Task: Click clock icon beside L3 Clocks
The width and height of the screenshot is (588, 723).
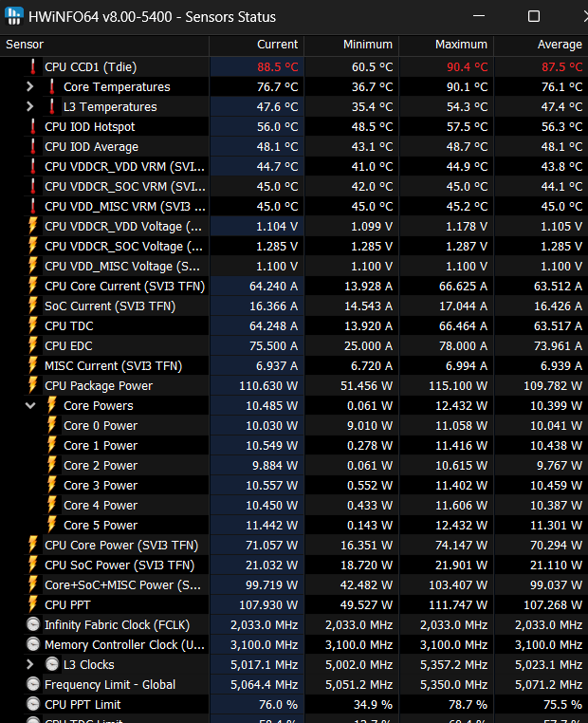Action: [x=52, y=664]
